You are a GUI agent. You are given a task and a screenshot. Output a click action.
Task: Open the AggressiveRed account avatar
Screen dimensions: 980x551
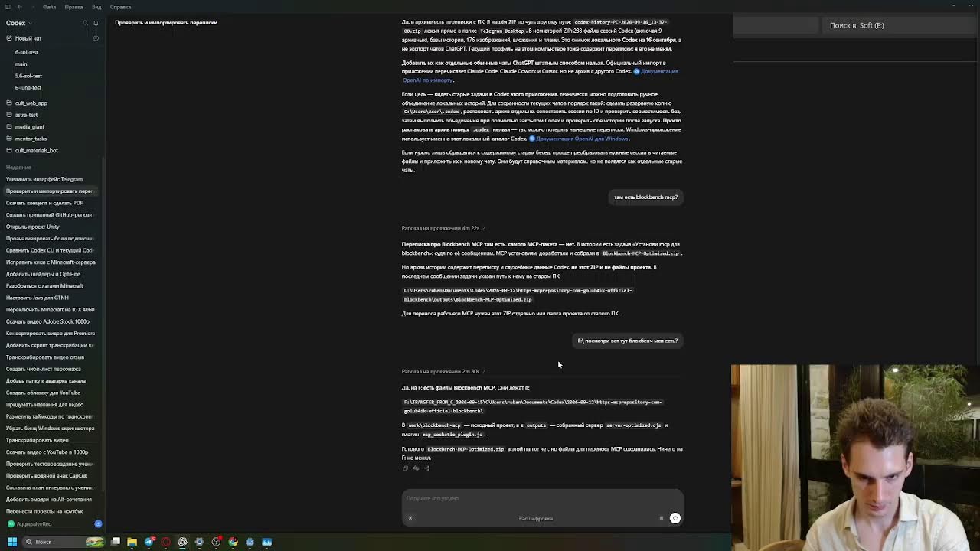[x=11, y=524]
